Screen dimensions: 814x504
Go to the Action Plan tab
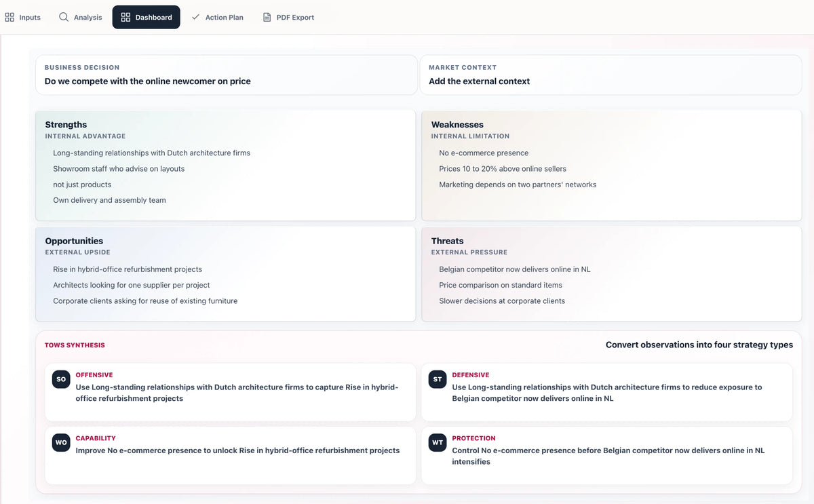[x=217, y=17]
